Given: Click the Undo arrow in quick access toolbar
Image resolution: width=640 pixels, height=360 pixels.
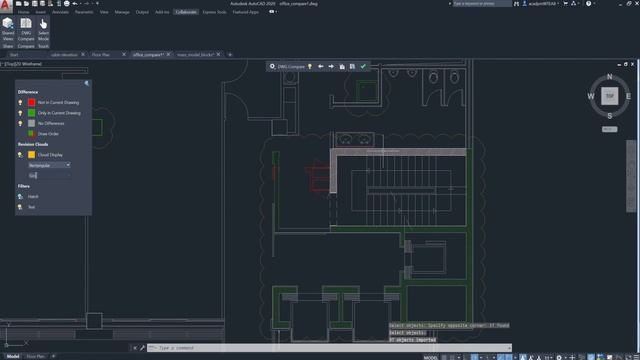Looking at the screenshot, I should (75, 4).
